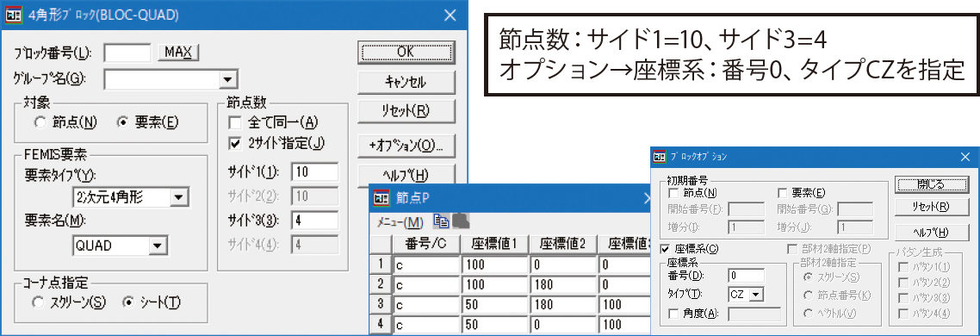The height and width of the screenshot is (336, 980).
Task: Click the +オプション(O)... button
Action: click(x=406, y=145)
